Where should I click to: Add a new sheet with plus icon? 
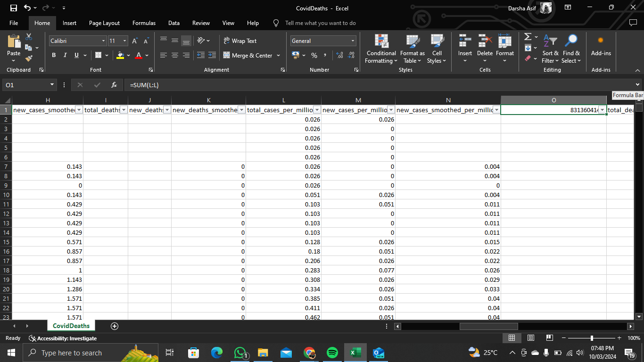(114, 326)
